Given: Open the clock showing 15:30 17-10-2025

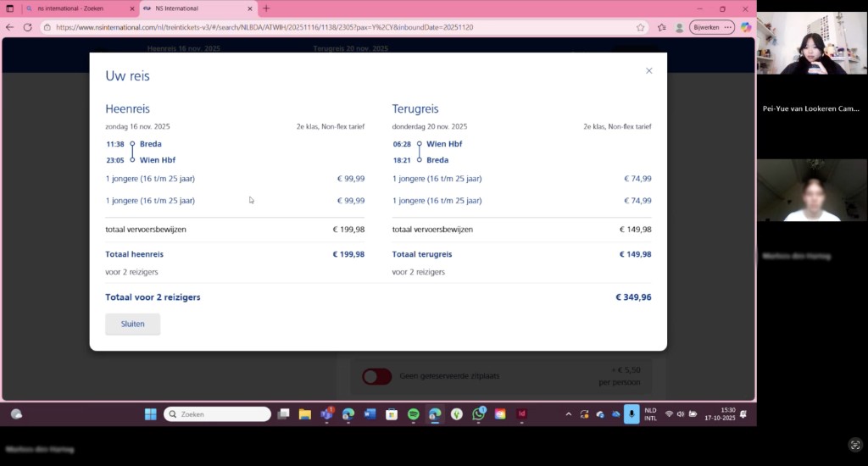Looking at the screenshot, I should 720,414.
